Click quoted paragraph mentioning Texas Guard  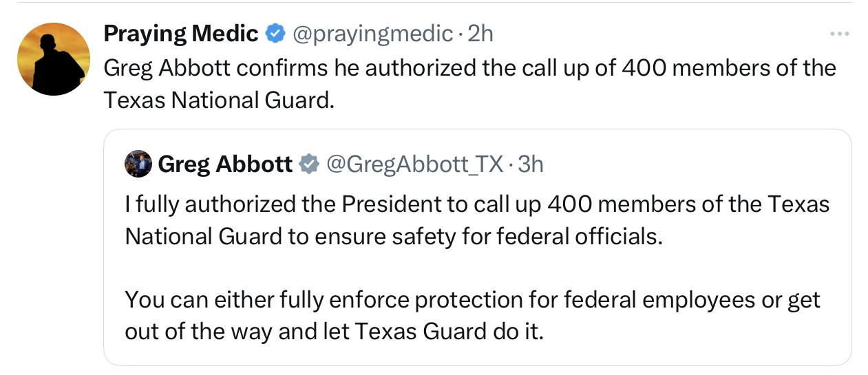pos(472,316)
